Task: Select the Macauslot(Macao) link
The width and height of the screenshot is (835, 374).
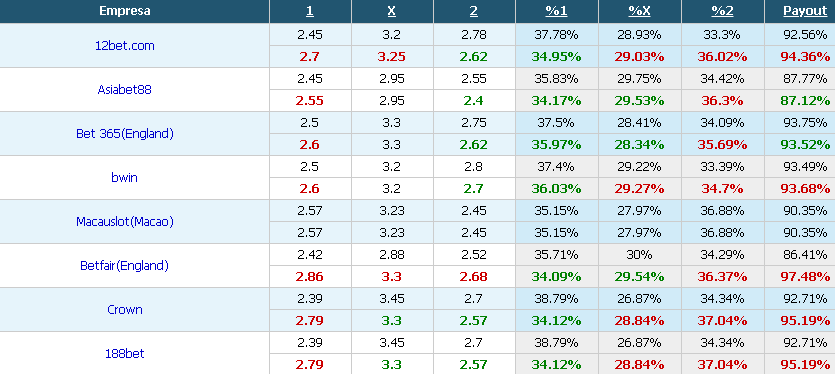Action: coord(125,222)
